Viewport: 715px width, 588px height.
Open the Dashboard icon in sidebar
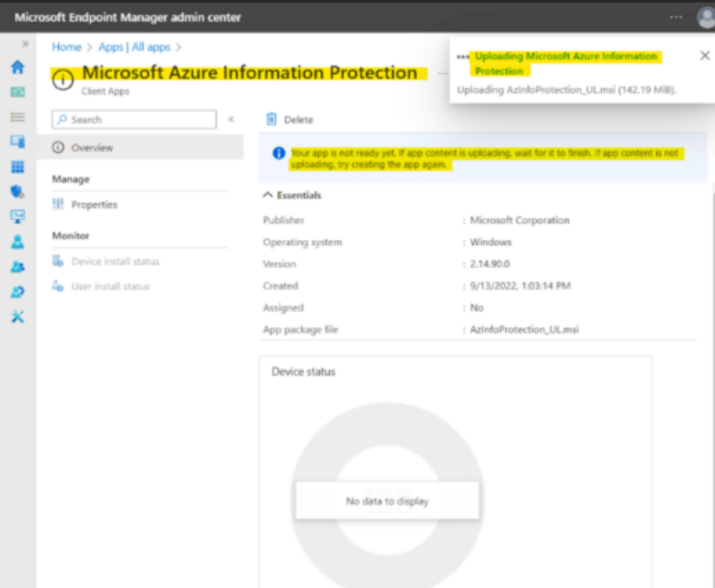(x=17, y=92)
